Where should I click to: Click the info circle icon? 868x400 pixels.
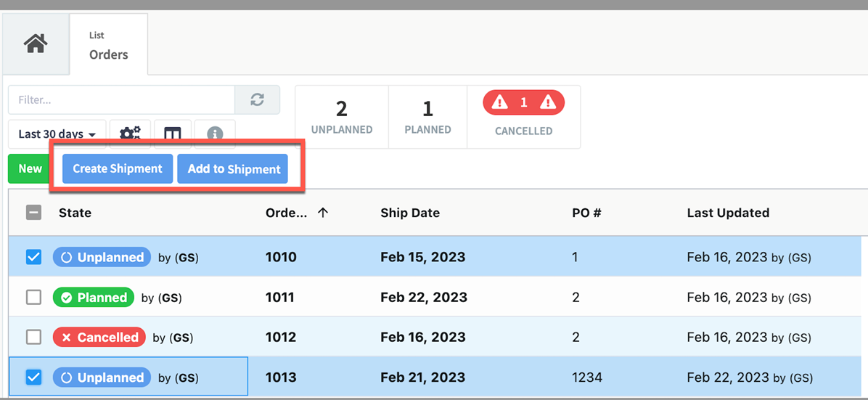pyautogui.click(x=215, y=134)
